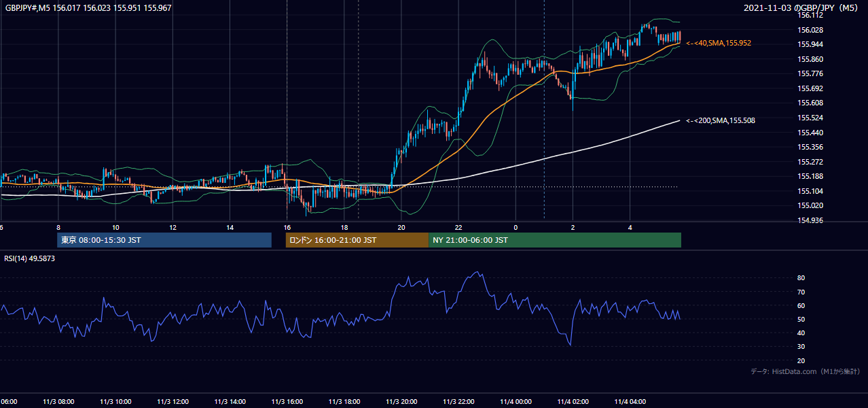868x408 pixels.
Task: Click RSI scale level 30
Action: pos(801,347)
